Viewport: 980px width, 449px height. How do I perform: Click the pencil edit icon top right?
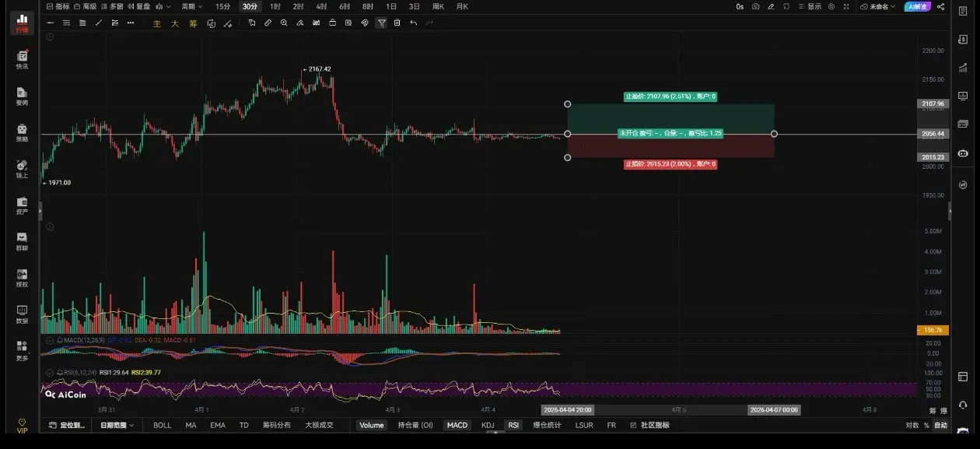point(771,6)
